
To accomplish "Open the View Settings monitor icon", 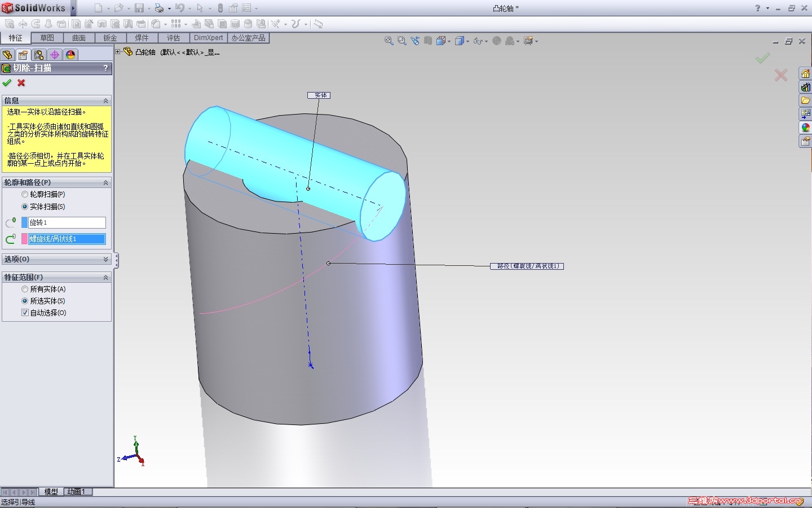I will click(528, 41).
